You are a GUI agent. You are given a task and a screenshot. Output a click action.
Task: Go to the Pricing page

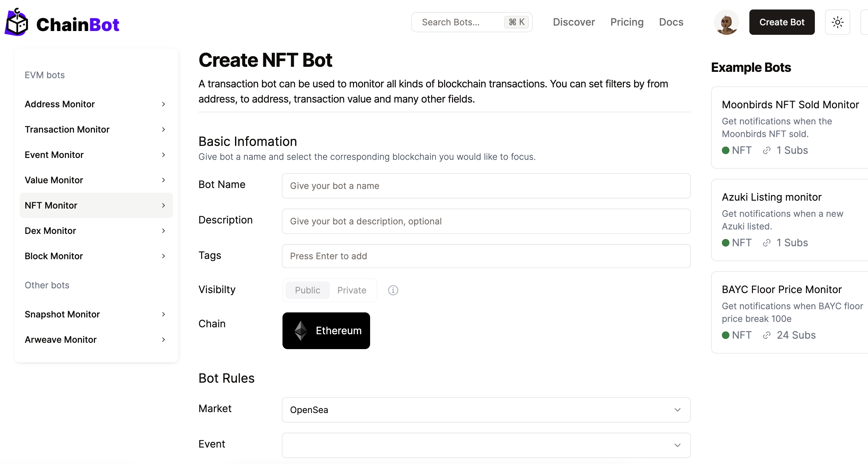627,22
